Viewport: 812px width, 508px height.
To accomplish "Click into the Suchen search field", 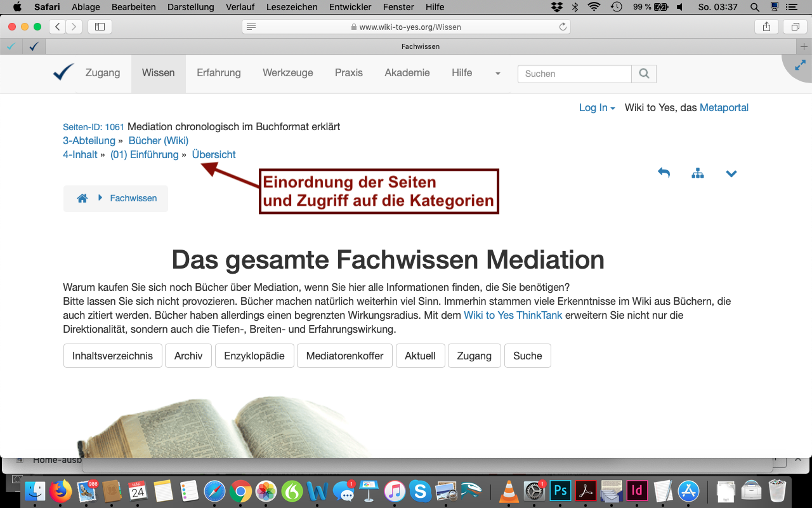I will click(574, 74).
